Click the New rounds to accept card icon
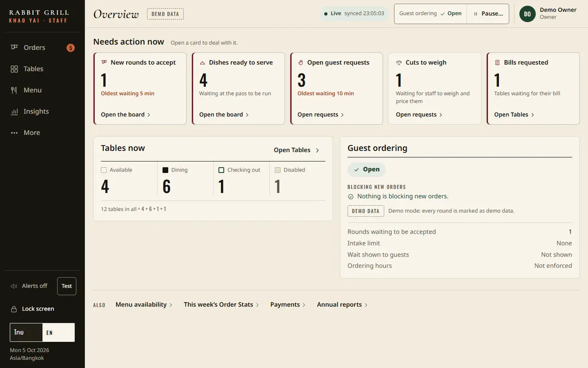The height and width of the screenshot is (368, 588). point(104,62)
